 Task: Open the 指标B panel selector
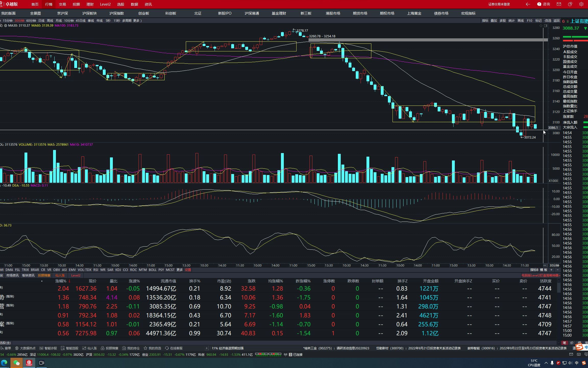pyautogui.click(x=534, y=270)
